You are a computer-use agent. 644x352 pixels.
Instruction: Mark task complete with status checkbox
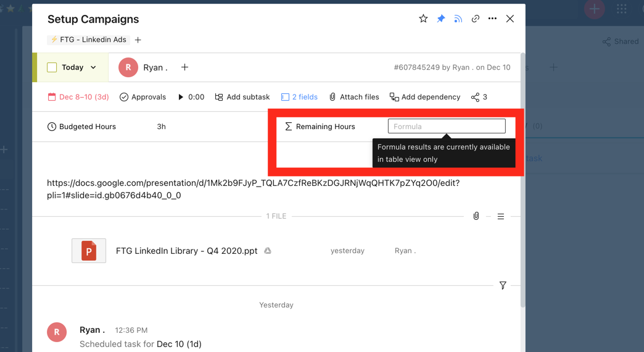(x=52, y=67)
